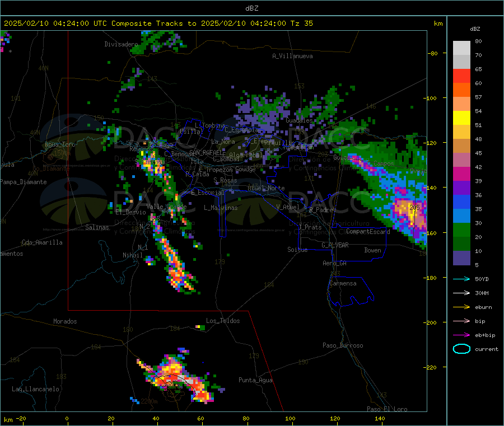
Task: Click the 'Lag.Llancanelo' map label
Action: 35,389
